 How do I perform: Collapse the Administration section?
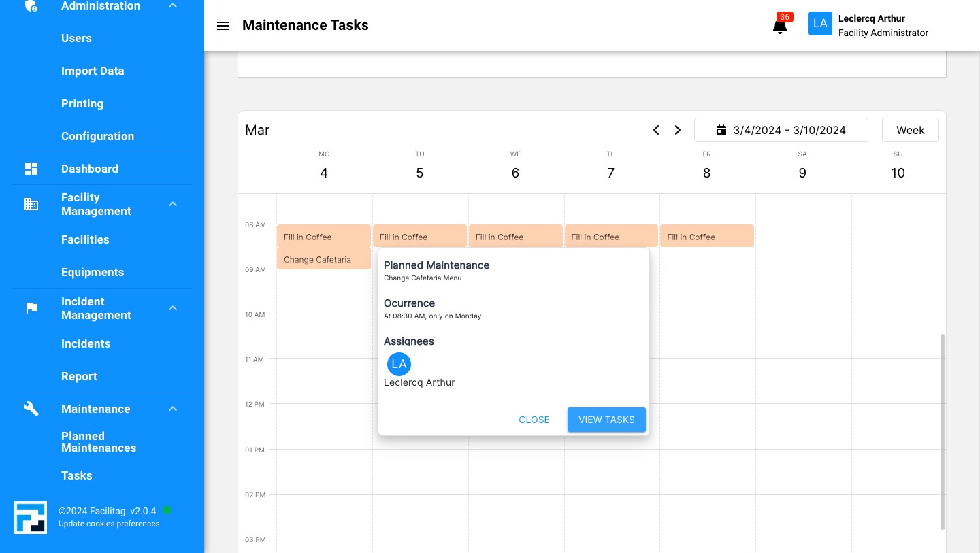(x=173, y=6)
